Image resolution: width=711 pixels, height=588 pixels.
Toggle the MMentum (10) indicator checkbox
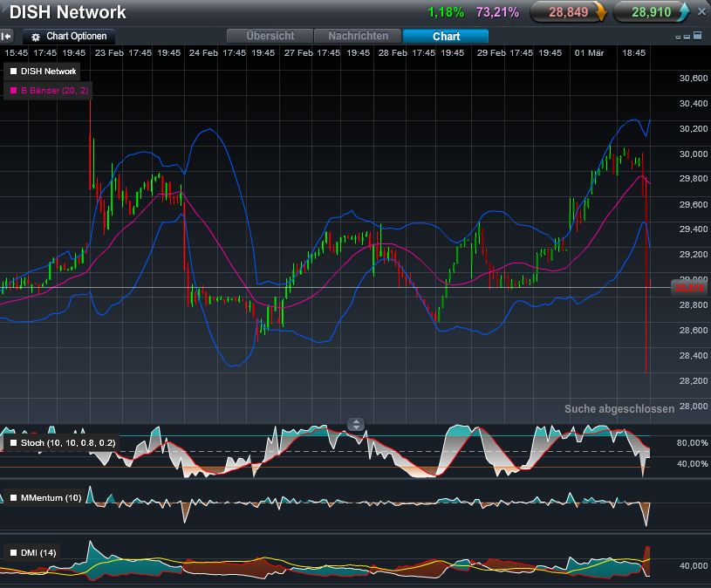[x=14, y=498]
